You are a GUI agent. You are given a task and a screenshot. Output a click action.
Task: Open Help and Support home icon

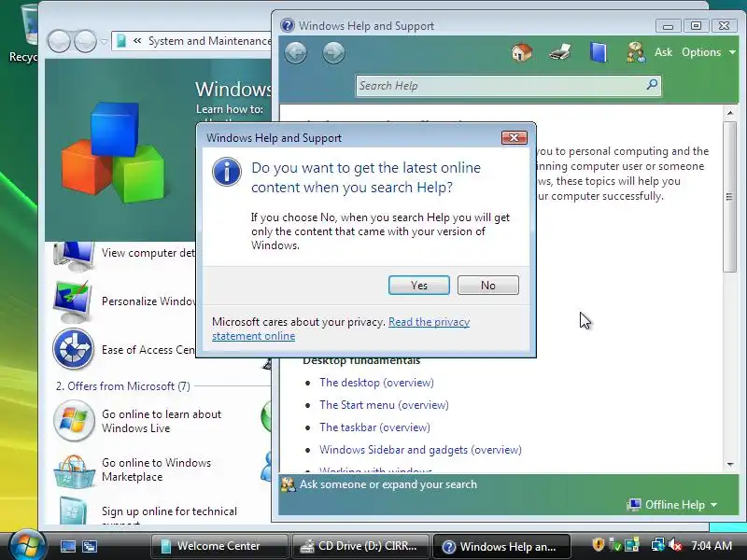coord(522,52)
